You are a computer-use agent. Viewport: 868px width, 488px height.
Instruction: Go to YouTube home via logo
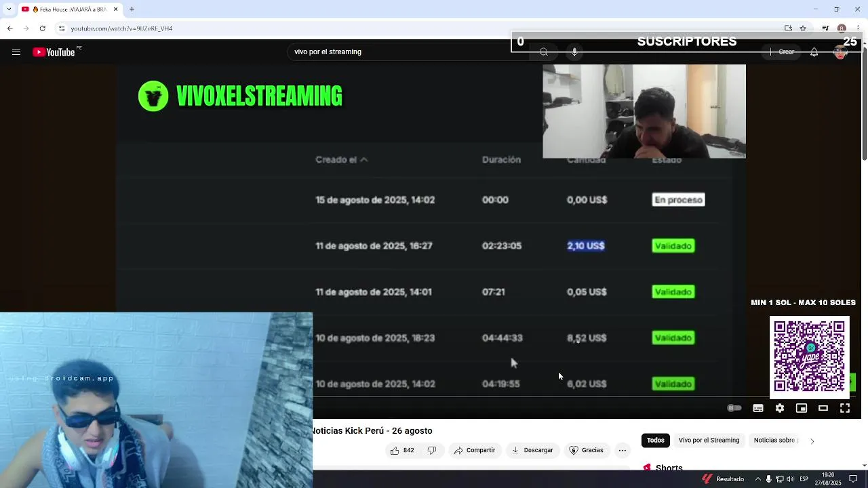pyautogui.click(x=54, y=52)
